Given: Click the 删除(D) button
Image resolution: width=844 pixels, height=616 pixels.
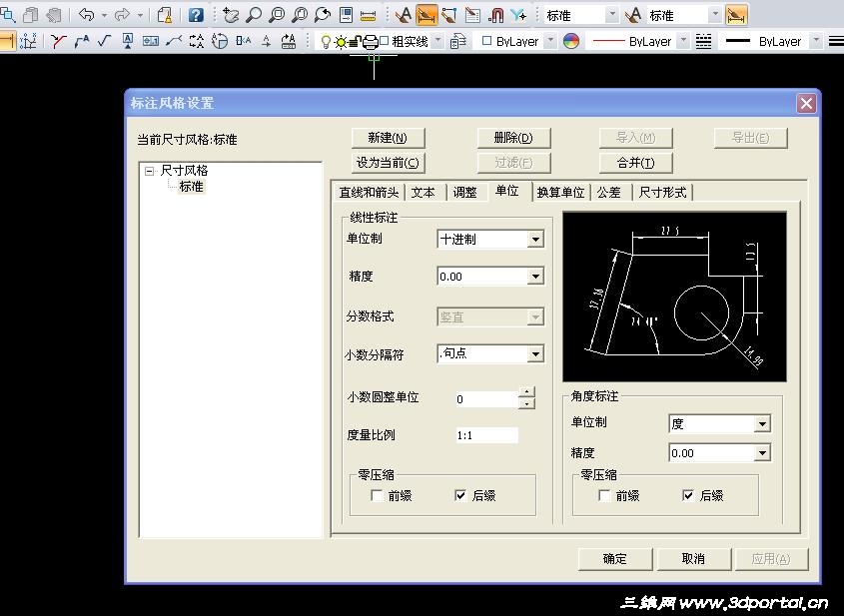Looking at the screenshot, I should pos(513,138).
